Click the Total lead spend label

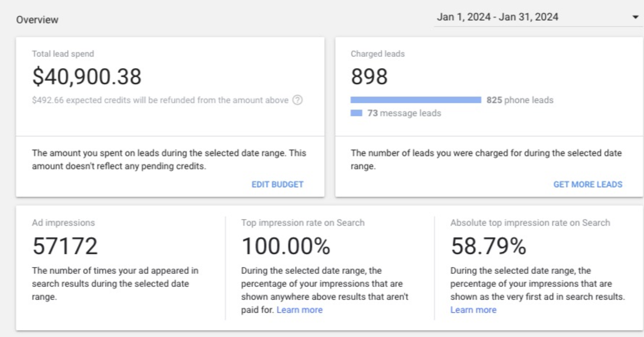click(63, 54)
